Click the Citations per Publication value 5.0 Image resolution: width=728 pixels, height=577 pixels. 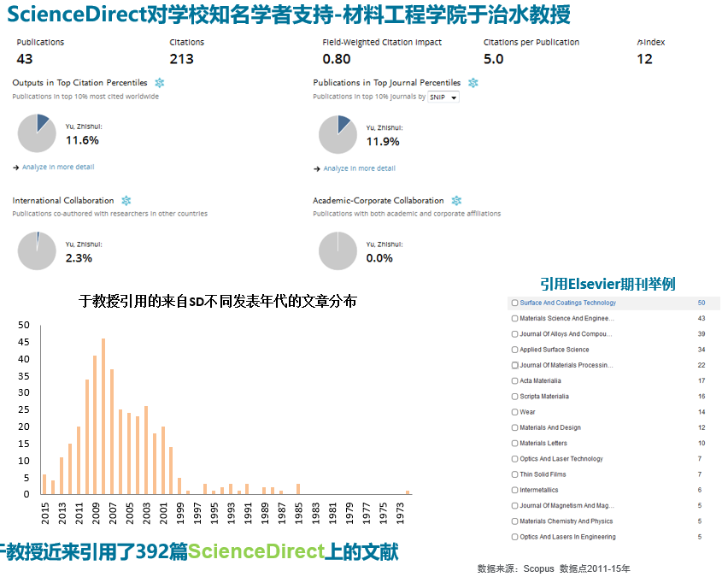494,59
